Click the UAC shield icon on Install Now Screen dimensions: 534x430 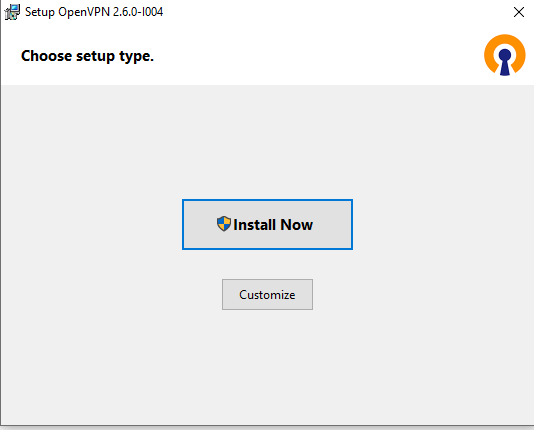pyautogui.click(x=224, y=224)
